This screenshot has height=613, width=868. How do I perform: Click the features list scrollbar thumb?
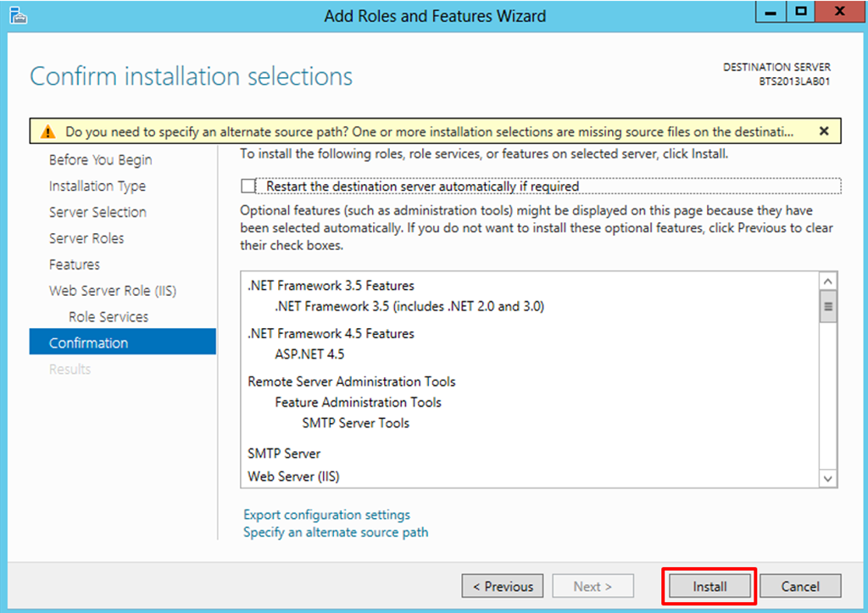tap(828, 306)
